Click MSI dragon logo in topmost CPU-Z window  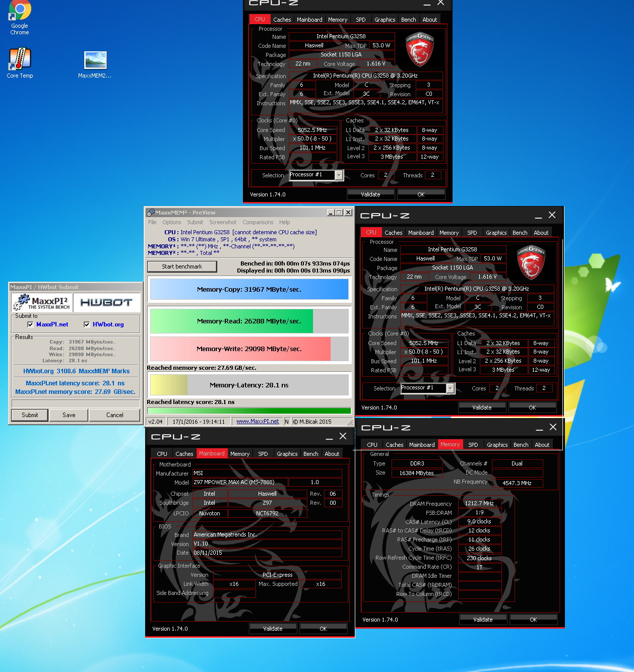pos(419,50)
